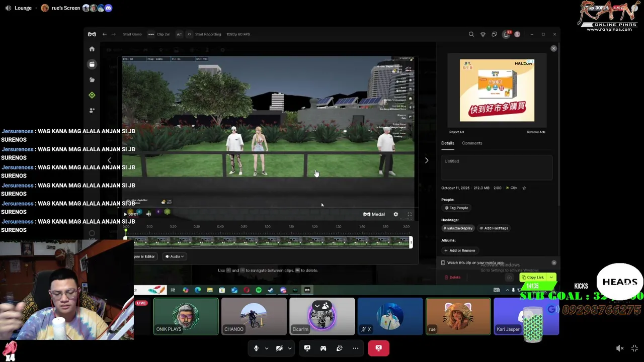644x362 pixels.
Task: Toggle the Discord camera
Action: 279,348
